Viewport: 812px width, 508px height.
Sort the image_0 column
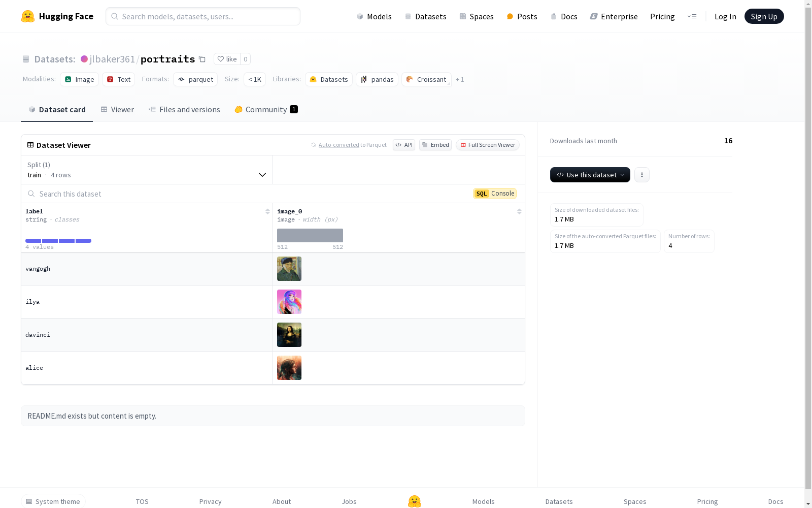pyautogui.click(x=519, y=211)
